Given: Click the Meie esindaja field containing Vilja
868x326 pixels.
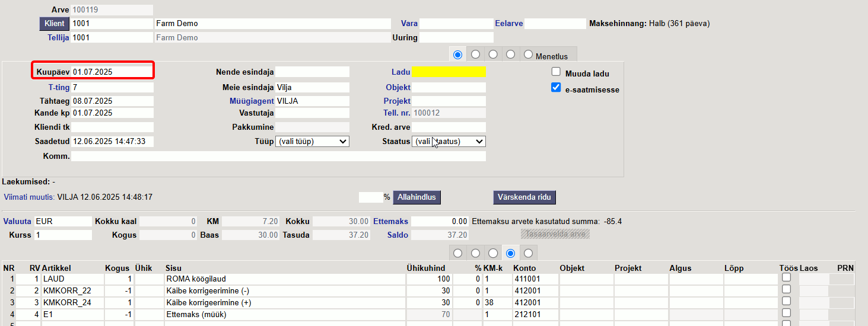Looking at the screenshot, I should pos(312,87).
